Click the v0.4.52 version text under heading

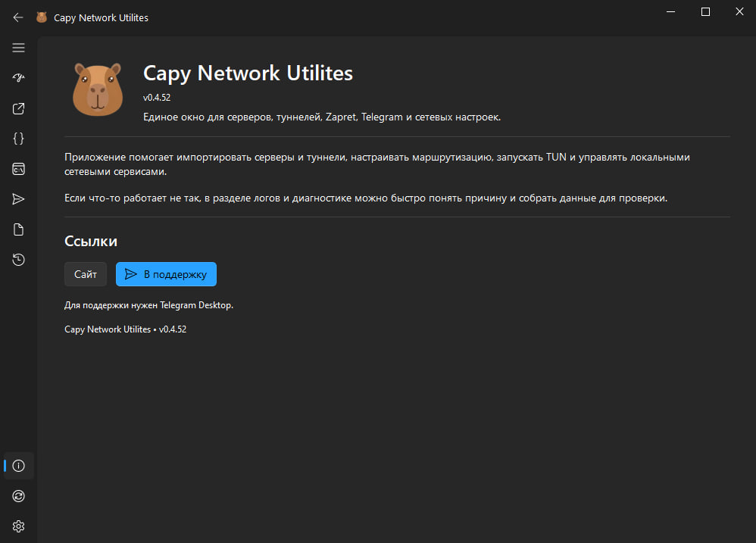tap(157, 98)
